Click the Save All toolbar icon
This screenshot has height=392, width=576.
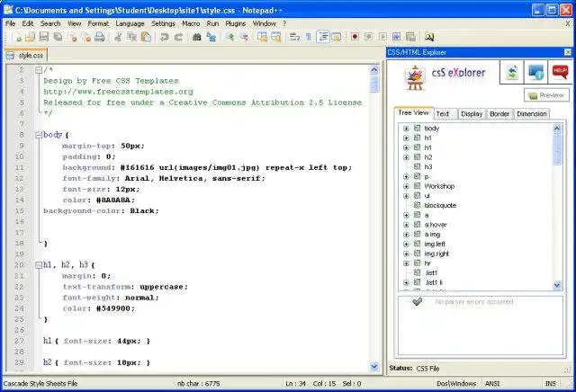tap(58, 37)
